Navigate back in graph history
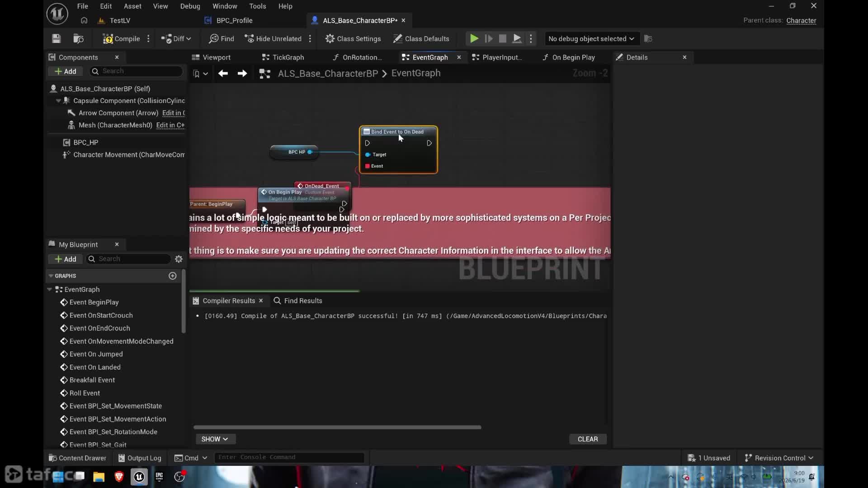Screen dimensions: 868x488 [x=223, y=73]
